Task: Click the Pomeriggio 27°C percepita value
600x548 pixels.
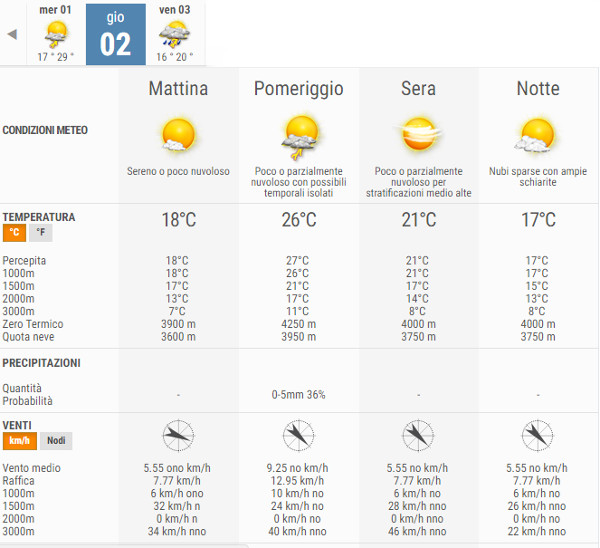Action: click(297, 261)
